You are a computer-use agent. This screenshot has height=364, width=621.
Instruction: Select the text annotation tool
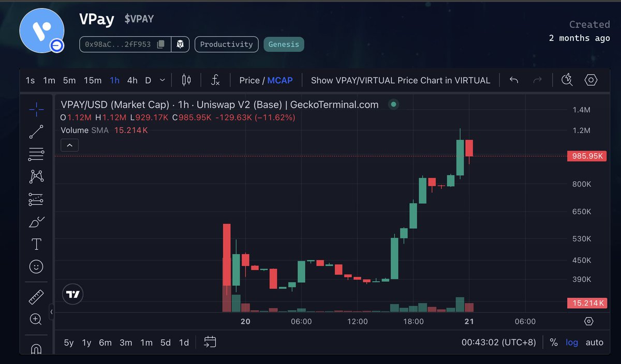pyautogui.click(x=36, y=244)
